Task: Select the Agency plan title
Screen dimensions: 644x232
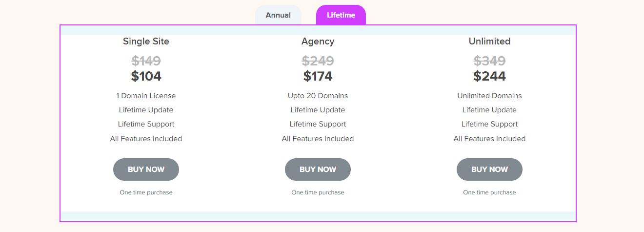Action: (318, 42)
